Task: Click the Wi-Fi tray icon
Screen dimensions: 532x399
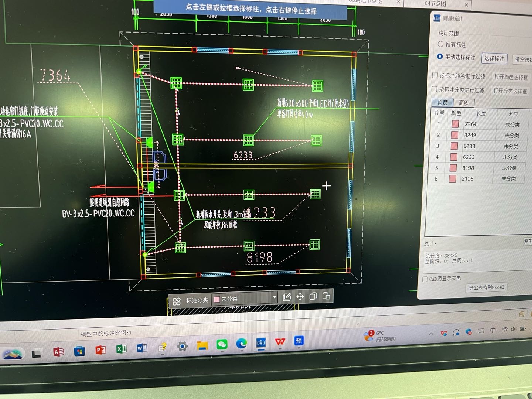Action: pyautogui.click(x=504, y=330)
